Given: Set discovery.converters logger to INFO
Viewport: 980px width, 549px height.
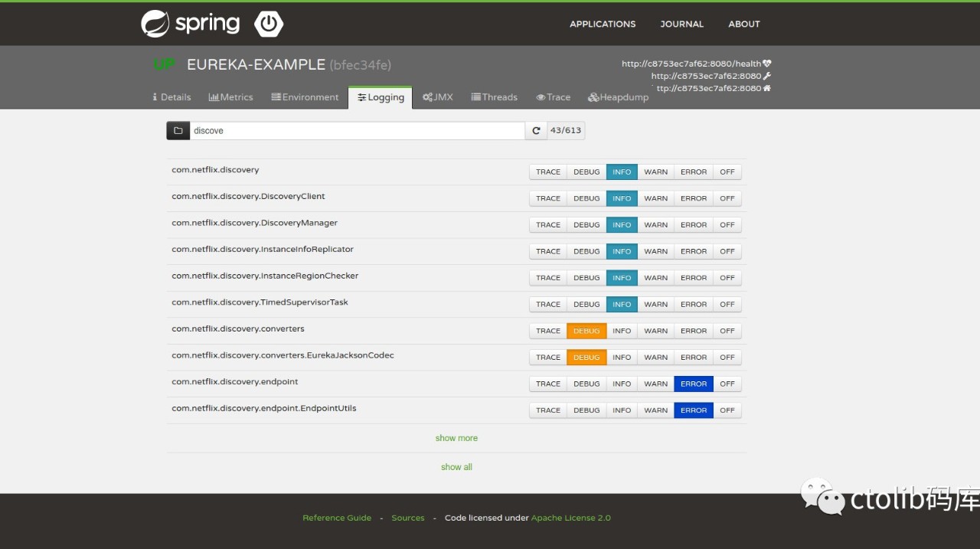Looking at the screenshot, I should [622, 331].
